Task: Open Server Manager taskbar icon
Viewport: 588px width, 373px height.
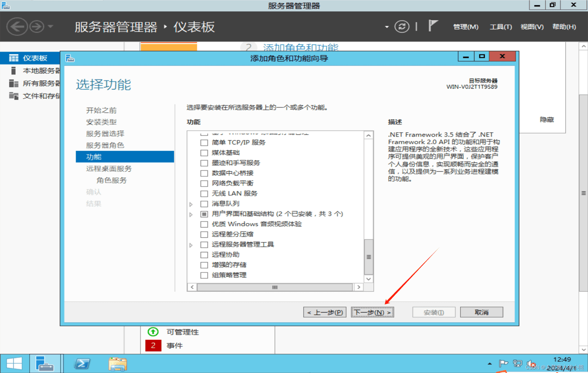Action: coord(45,364)
